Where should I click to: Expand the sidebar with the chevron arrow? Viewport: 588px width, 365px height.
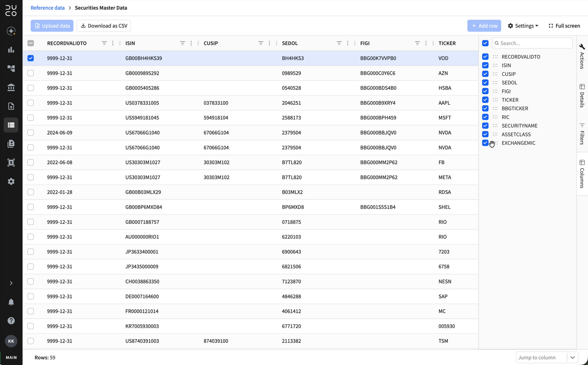[x=11, y=283]
